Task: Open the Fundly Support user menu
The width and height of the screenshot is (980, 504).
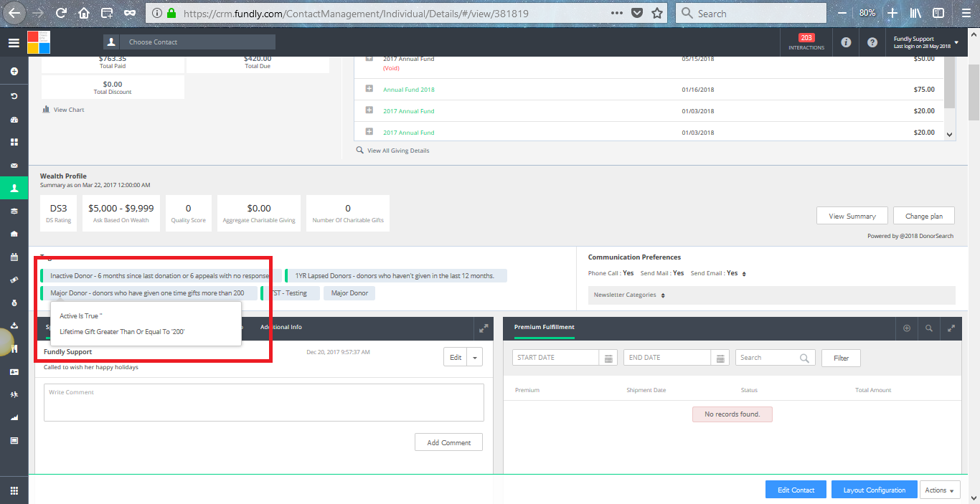Action: click(x=926, y=42)
